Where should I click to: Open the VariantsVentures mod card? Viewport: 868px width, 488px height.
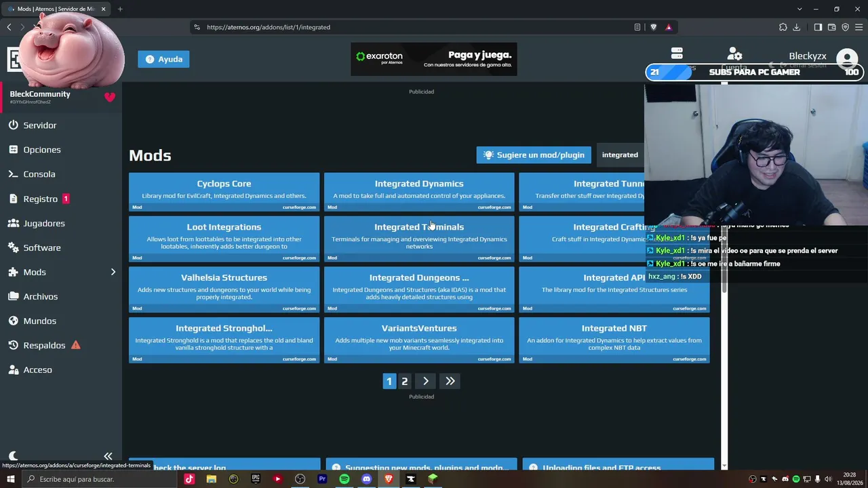[419, 340]
